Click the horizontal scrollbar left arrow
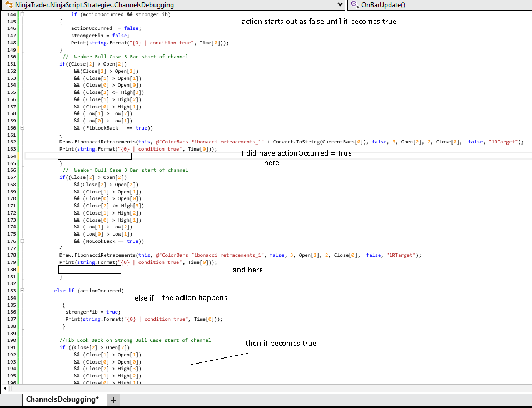 point(5,387)
